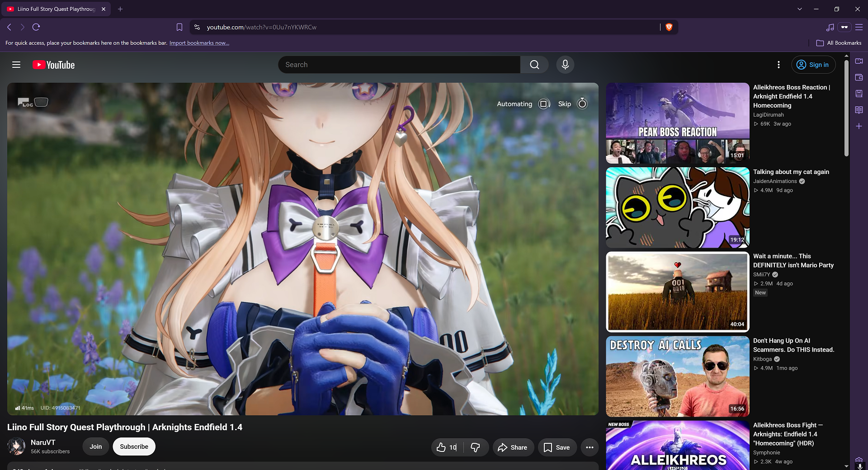Click the video title text
This screenshot has width=868, height=470.
coord(125,427)
